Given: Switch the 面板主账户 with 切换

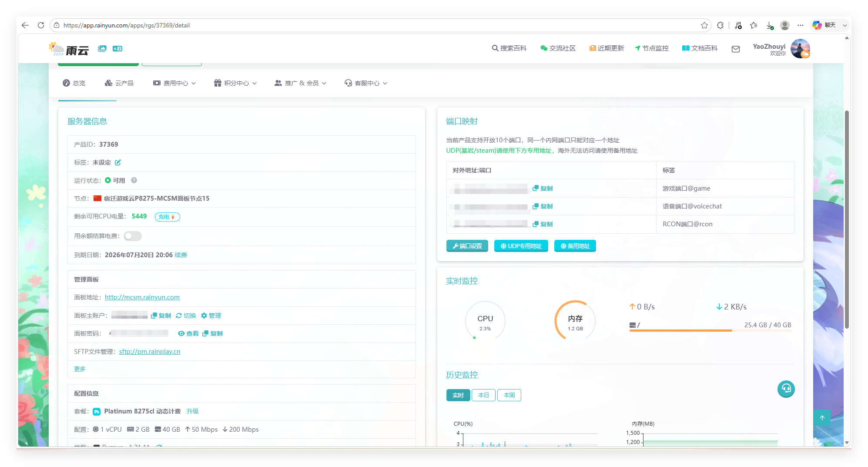Looking at the screenshot, I should click(x=186, y=316).
